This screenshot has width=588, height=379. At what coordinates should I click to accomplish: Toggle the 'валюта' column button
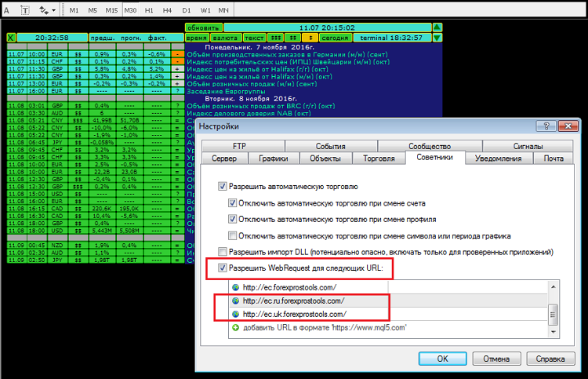click(225, 38)
